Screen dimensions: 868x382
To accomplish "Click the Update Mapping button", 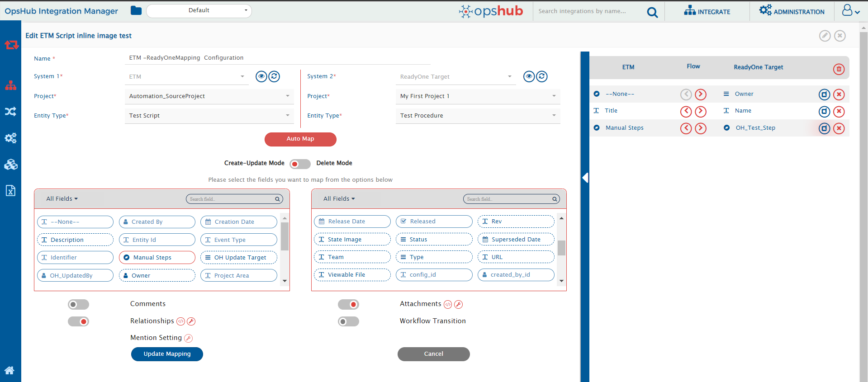I will (167, 354).
